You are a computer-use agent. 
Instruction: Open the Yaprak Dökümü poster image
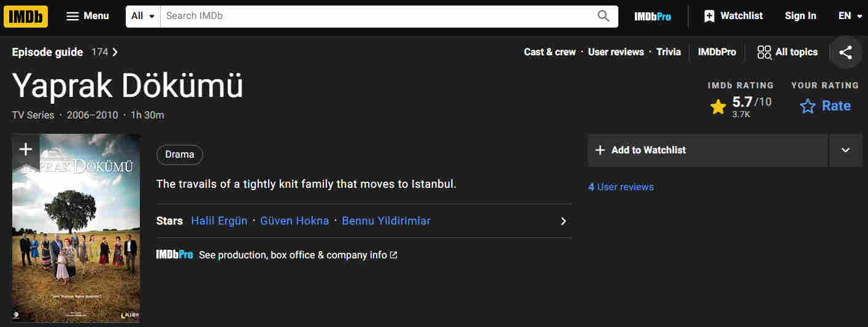coord(76,228)
